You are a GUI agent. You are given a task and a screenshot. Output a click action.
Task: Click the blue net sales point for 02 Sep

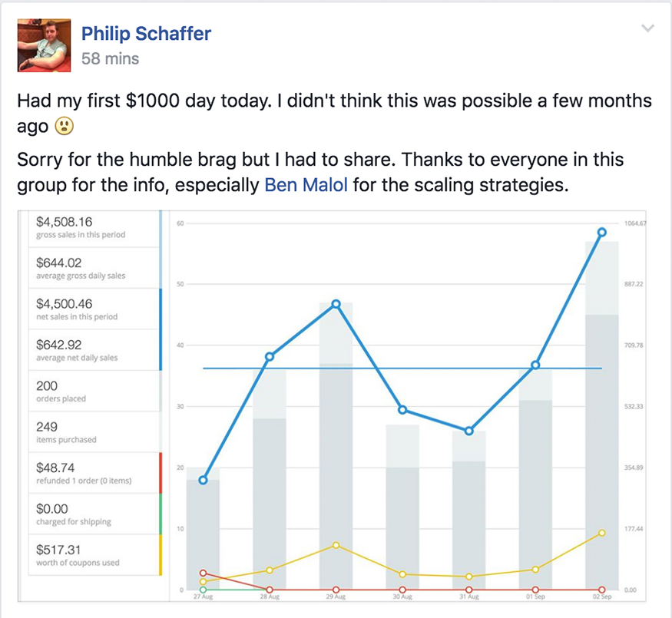click(x=602, y=232)
